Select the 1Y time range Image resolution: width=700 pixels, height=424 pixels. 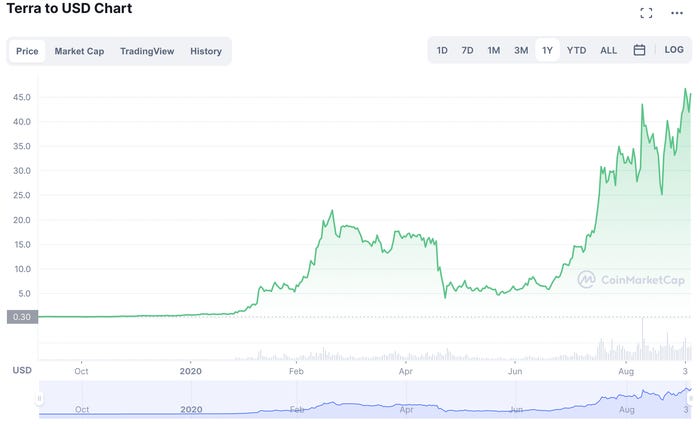(547, 50)
